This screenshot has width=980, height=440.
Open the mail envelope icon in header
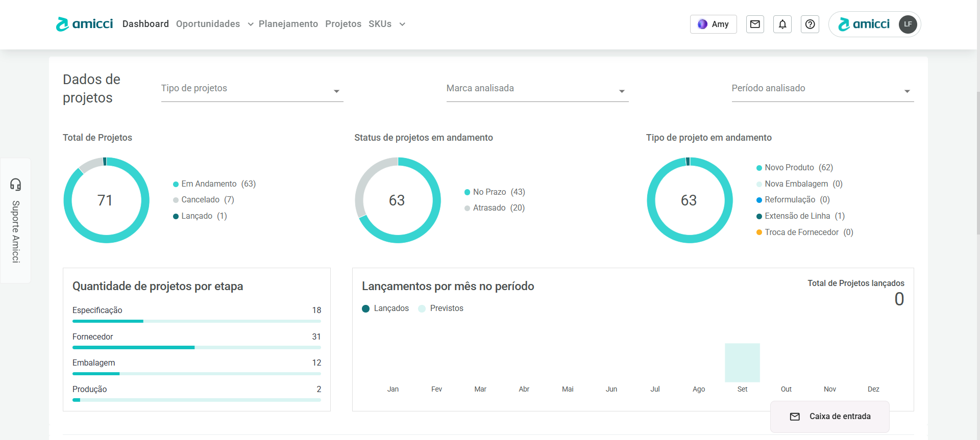coord(755,24)
